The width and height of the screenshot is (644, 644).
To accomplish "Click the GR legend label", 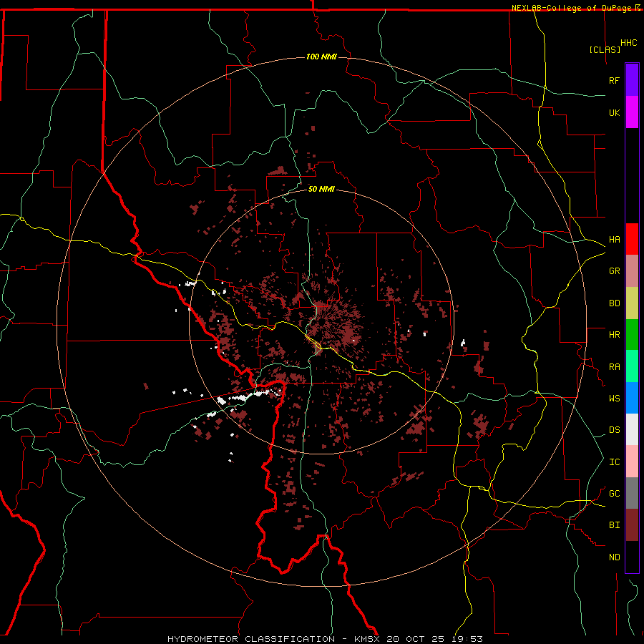I will tap(614, 271).
